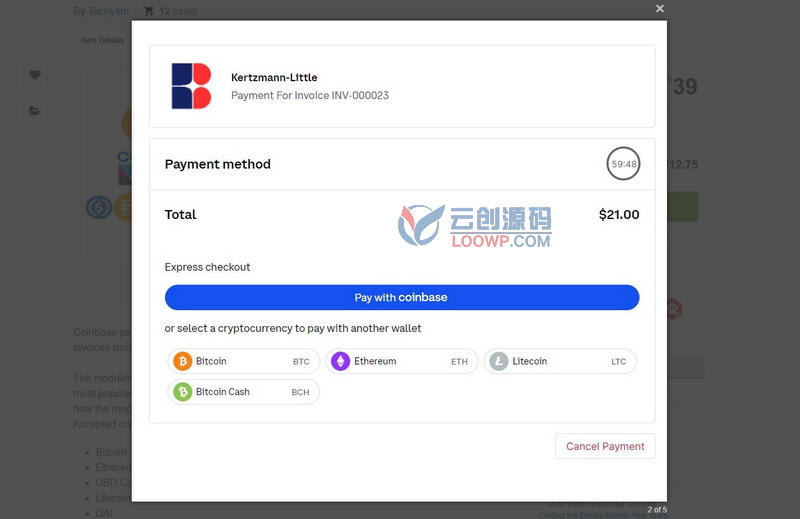This screenshot has width=800, height=519.
Task: Click the 59:48 countdown timer circle
Action: (623, 164)
